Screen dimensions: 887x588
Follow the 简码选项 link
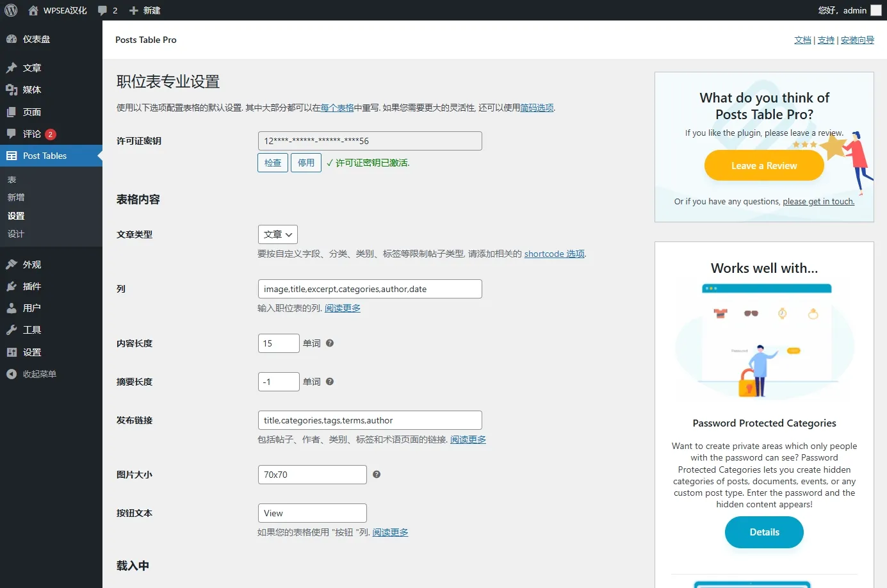[x=537, y=108]
